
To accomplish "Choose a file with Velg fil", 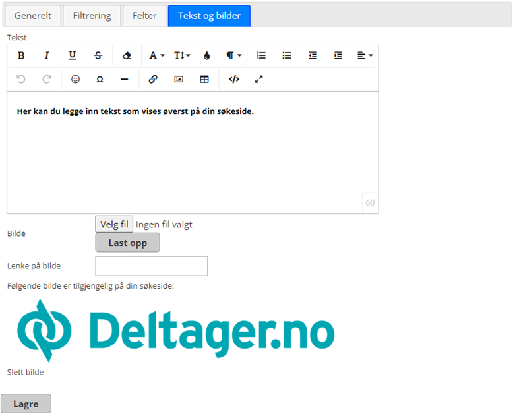I will pos(114,224).
